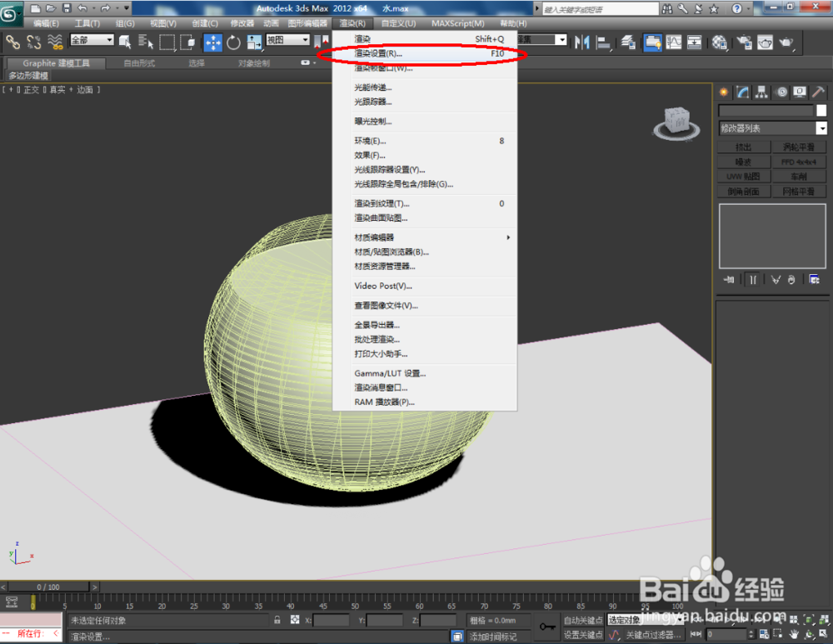Activate the Select Object tool
The height and width of the screenshot is (644, 833).
click(x=126, y=42)
